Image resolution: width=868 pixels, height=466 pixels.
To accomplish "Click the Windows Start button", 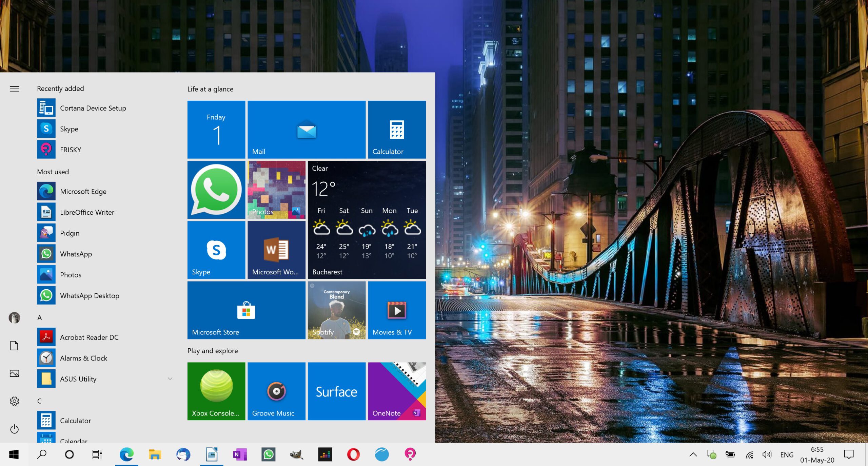I will [14, 454].
